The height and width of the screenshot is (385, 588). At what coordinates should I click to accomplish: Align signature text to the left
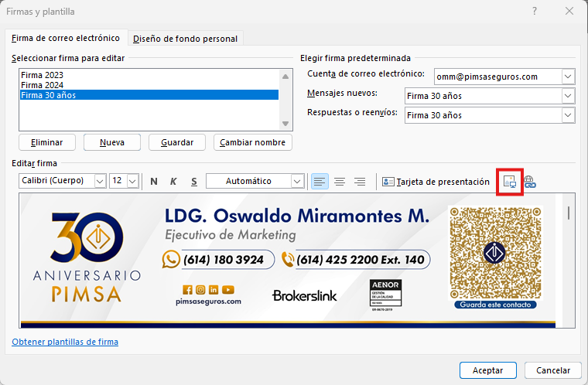click(320, 182)
